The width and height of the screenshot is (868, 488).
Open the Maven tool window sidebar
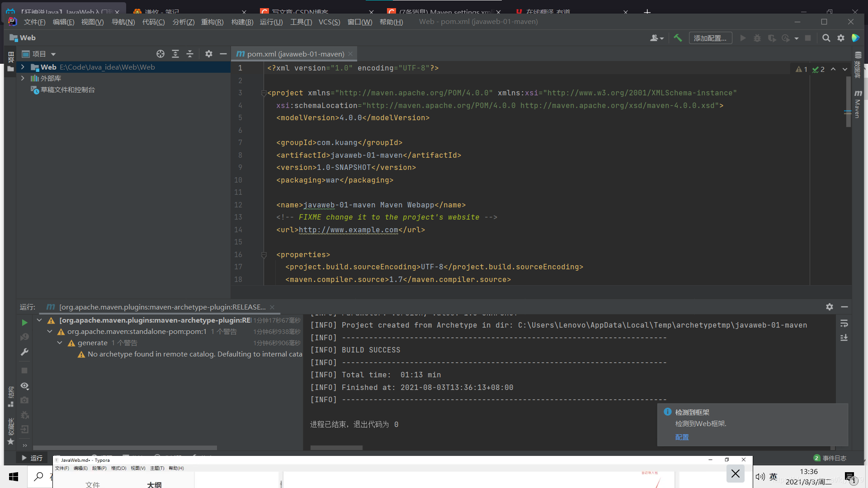click(858, 104)
